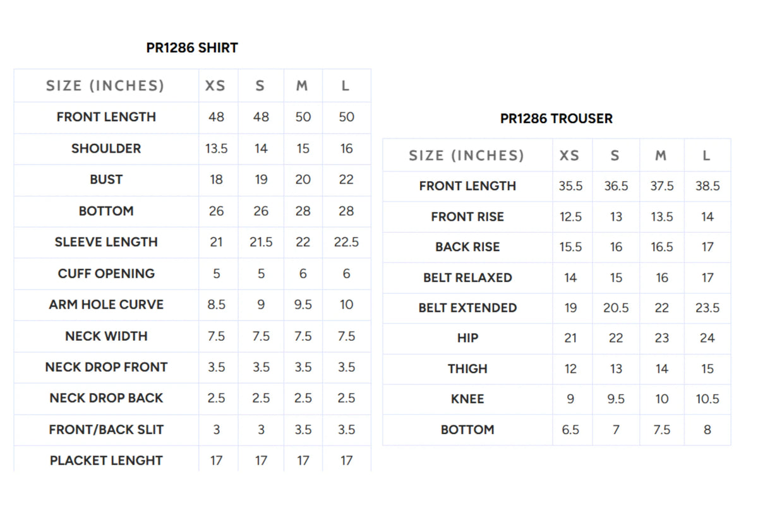Click the PR1286 TROUSER table title
Image resolution: width=758 pixels, height=532 pixels.
[556, 119]
